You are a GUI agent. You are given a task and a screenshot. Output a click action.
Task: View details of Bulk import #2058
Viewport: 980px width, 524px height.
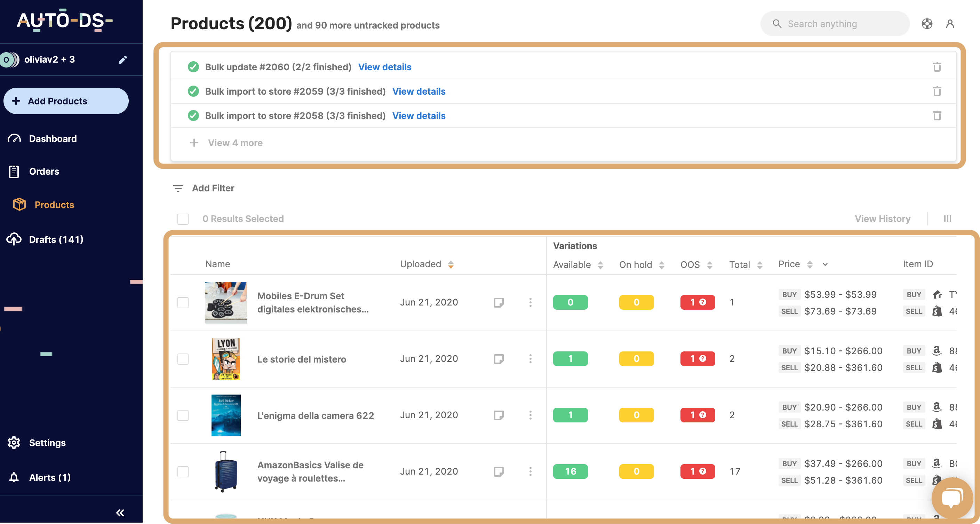click(x=419, y=116)
